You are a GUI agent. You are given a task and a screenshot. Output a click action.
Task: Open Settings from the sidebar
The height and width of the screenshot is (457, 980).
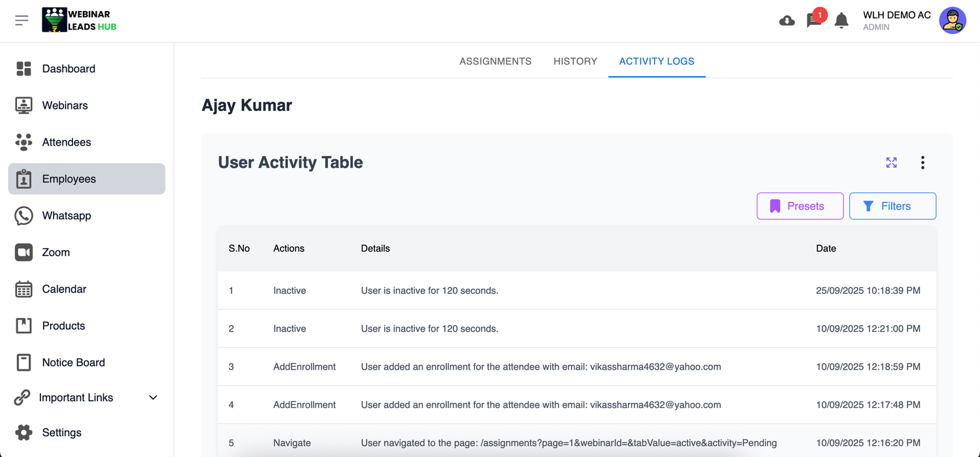click(x=62, y=432)
